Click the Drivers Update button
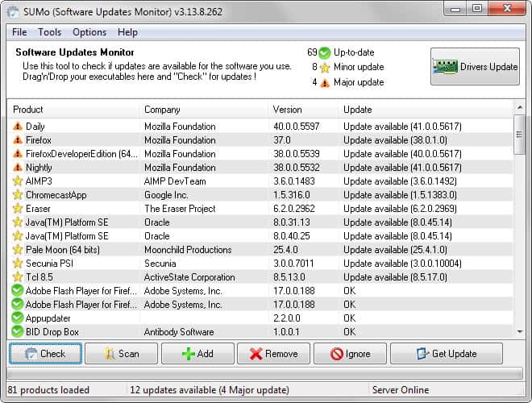The height and width of the screenshot is (403, 532). (475, 67)
